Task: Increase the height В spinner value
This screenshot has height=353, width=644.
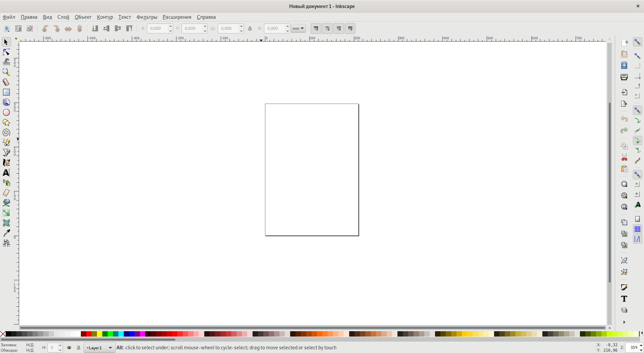Action: click(287, 26)
